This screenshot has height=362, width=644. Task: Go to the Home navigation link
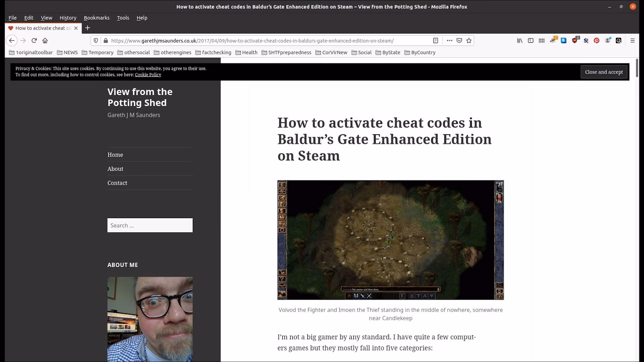(x=115, y=155)
